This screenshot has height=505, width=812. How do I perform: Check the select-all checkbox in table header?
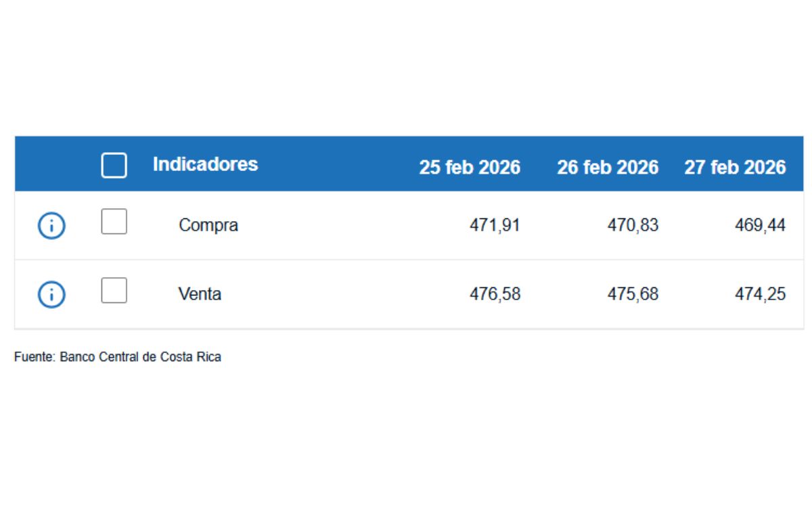tap(114, 164)
